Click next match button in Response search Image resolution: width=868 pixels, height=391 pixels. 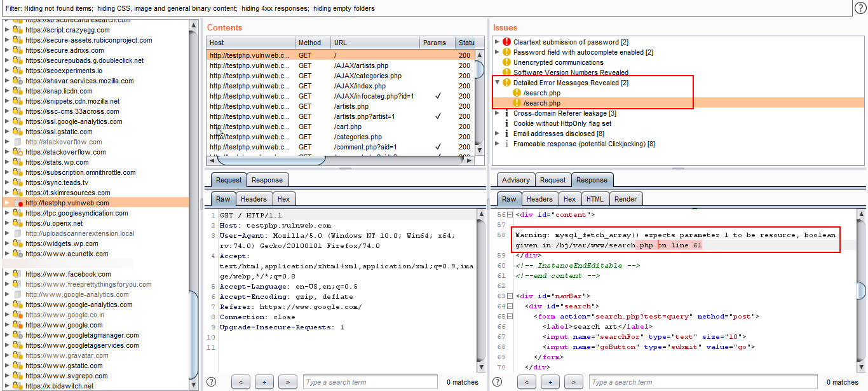(x=574, y=382)
